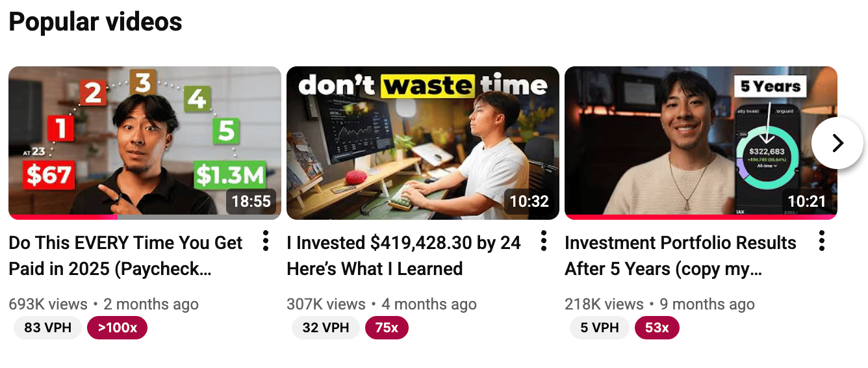Show next popular videos with the right arrow
Screen dimensions: 868x368
(x=837, y=143)
